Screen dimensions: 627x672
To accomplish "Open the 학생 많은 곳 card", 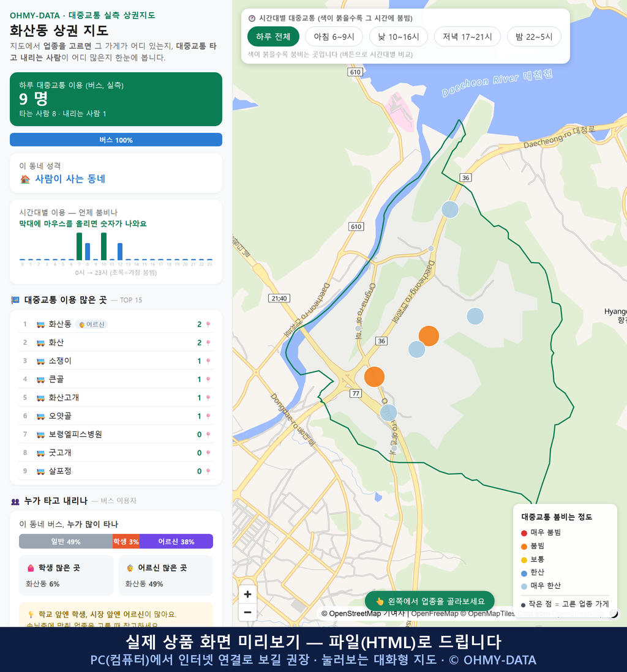I will [66, 575].
